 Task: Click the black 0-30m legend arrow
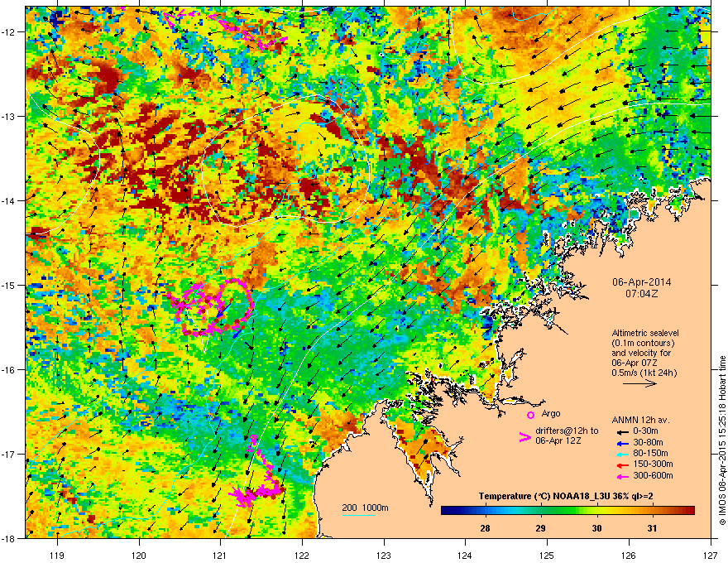coord(622,432)
